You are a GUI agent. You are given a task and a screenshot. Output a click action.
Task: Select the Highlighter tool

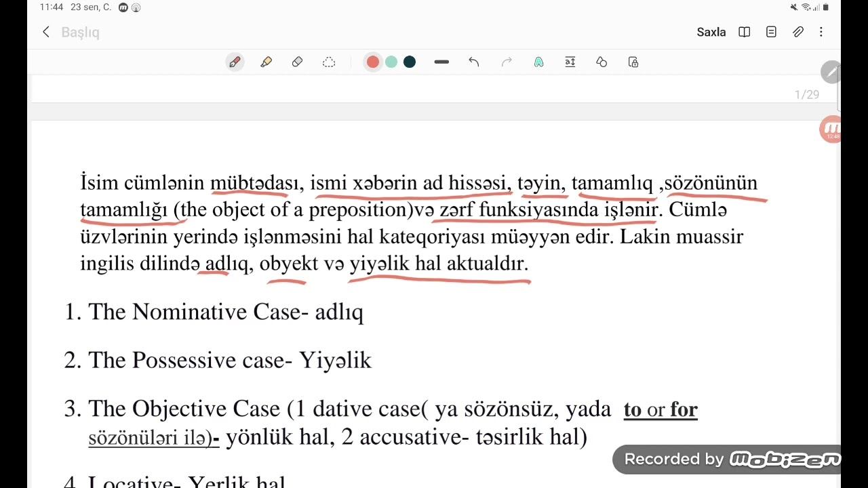(x=267, y=62)
